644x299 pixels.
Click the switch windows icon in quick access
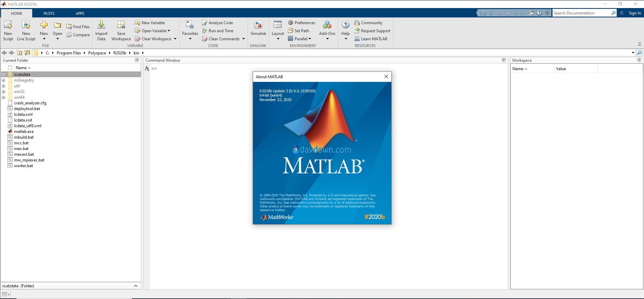pyautogui.click(x=531, y=13)
